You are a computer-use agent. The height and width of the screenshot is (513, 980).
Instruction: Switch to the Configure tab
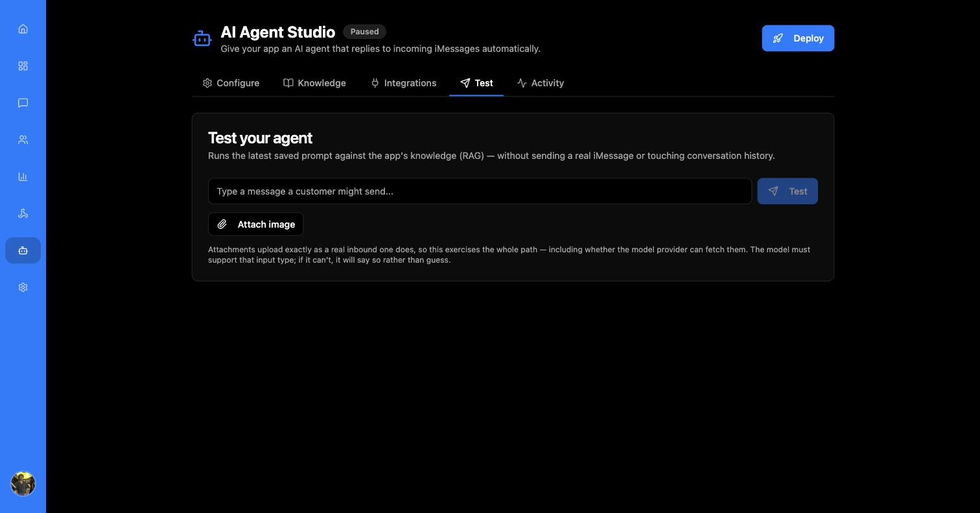coord(231,83)
